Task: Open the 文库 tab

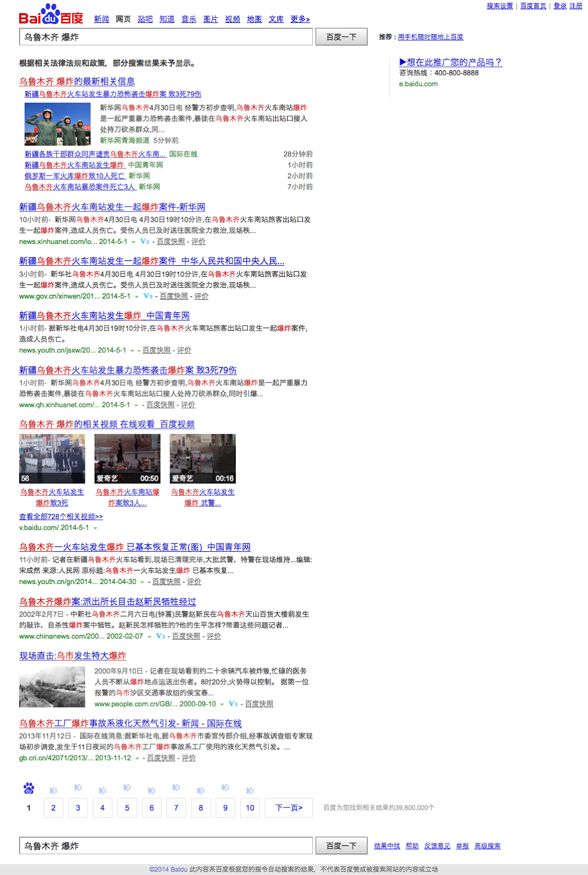Action: 276,19
